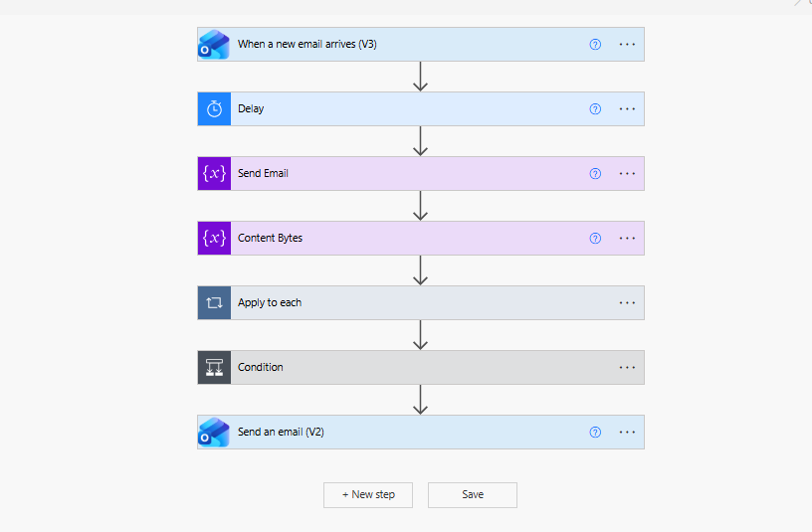Image resolution: width=812 pixels, height=532 pixels.
Task: Open the ellipsis menu on Delay
Action: click(x=627, y=109)
